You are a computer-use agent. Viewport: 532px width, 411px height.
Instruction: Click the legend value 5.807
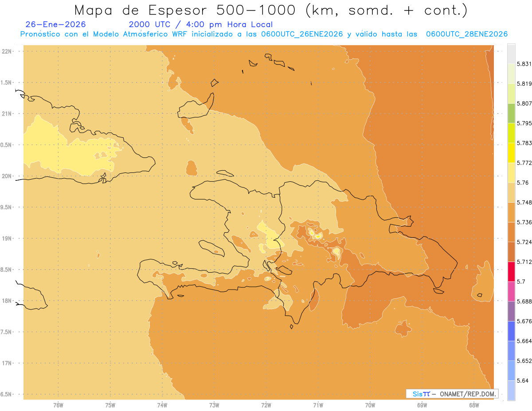click(524, 103)
